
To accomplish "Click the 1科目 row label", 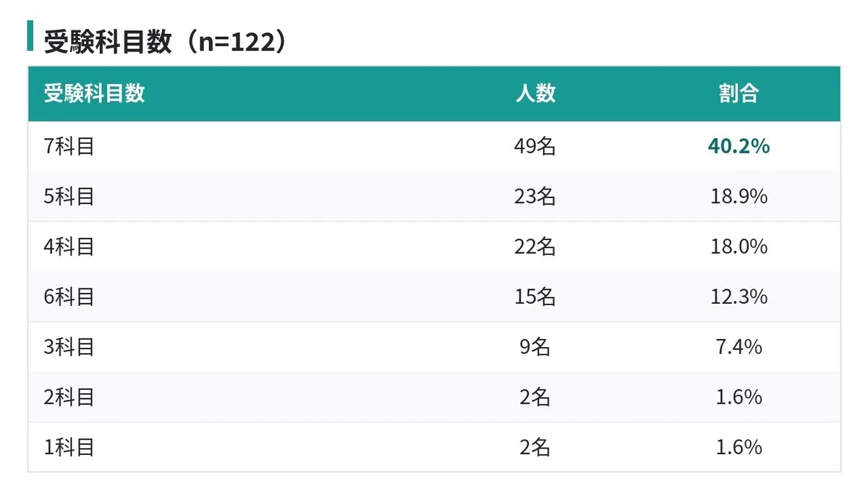I will [69, 448].
